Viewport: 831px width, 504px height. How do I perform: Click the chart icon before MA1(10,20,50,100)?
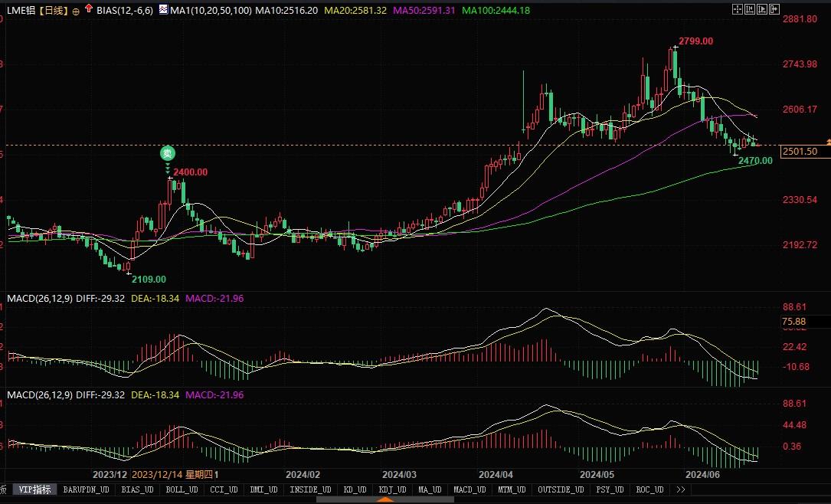(x=163, y=9)
